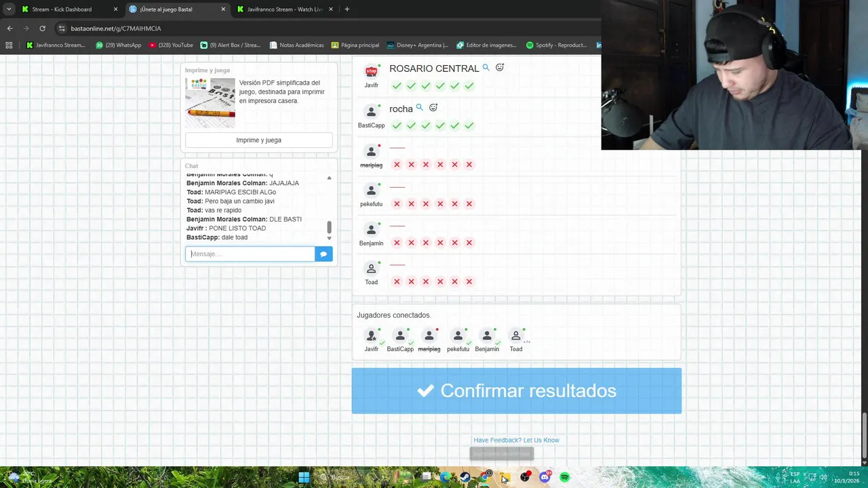Image resolution: width=868 pixels, height=488 pixels.
Task: Open Windows Start menu
Action: 304,477
